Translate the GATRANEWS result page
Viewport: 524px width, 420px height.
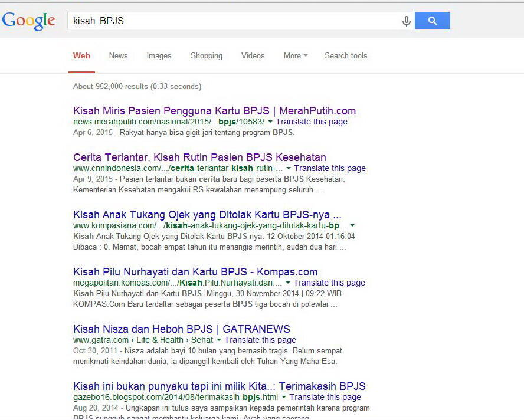coord(260,340)
